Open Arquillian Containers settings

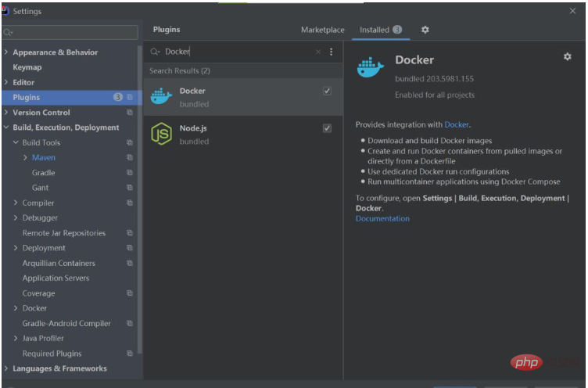pyautogui.click(x=59, y=263)
